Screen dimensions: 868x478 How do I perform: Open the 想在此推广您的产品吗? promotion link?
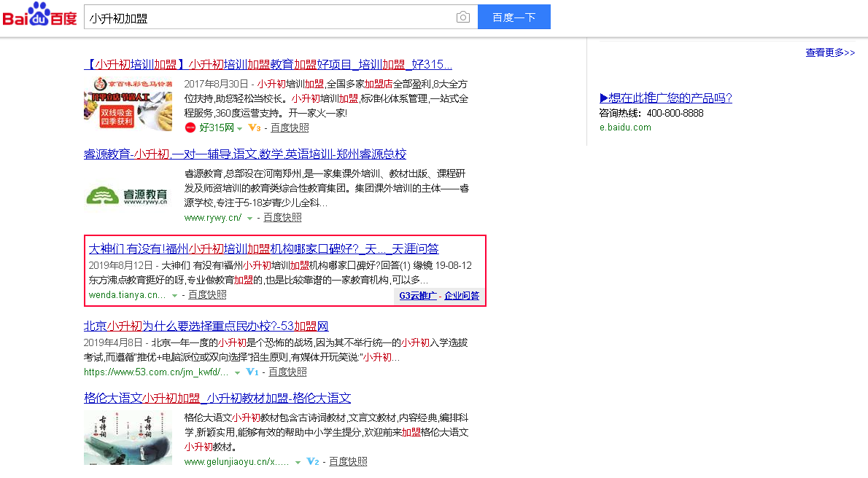pos(665,98)
